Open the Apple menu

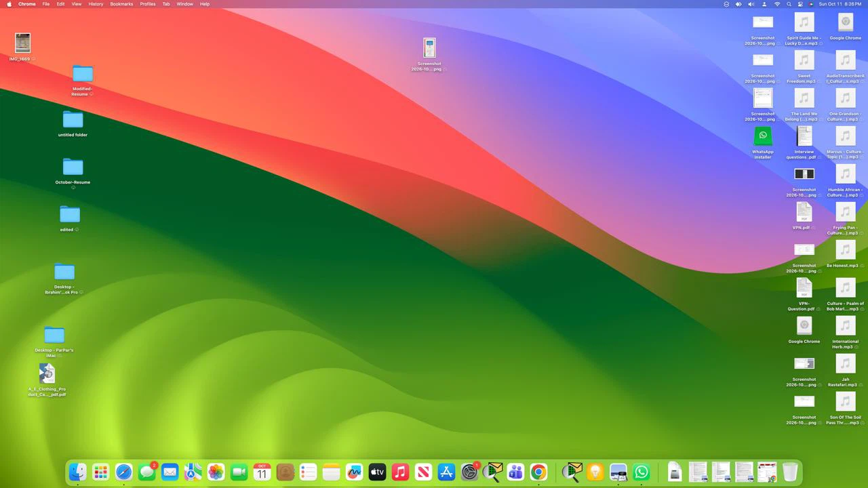click(x=9, y=4)
